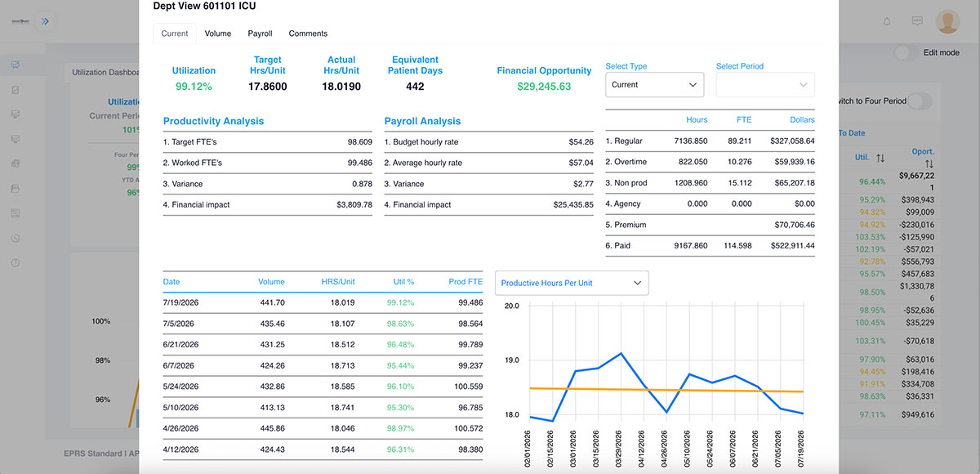
Task: Click the Volume column header
Action: click(x=271, y=282)
